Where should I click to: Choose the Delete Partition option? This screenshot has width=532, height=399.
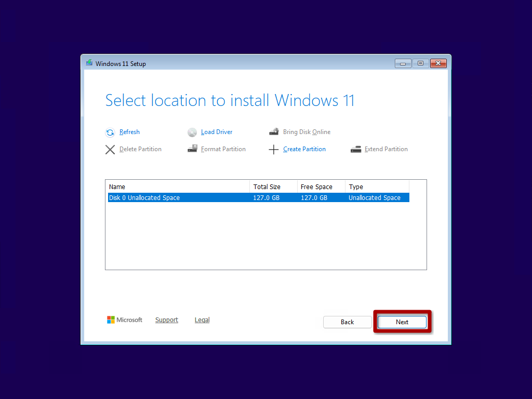(x=140, y=149)
